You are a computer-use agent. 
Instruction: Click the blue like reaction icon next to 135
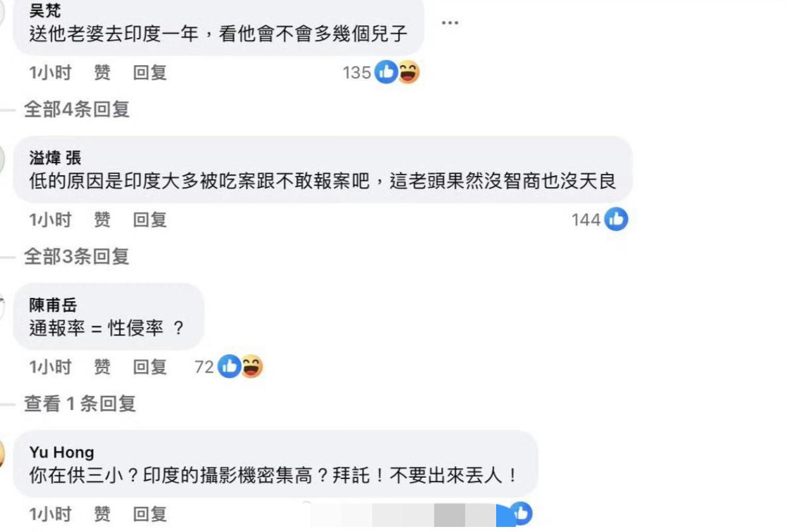[385, 73]
